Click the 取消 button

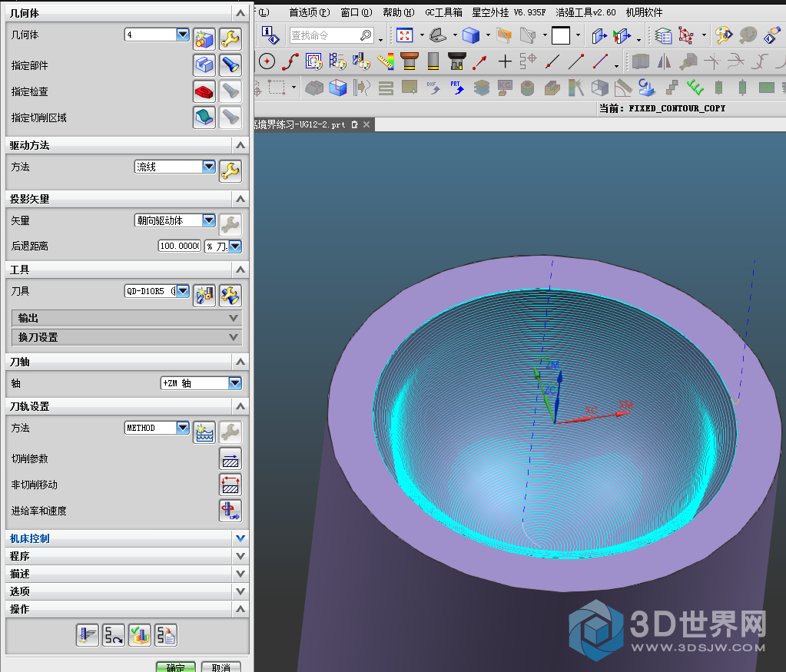[x=221, y=667]
